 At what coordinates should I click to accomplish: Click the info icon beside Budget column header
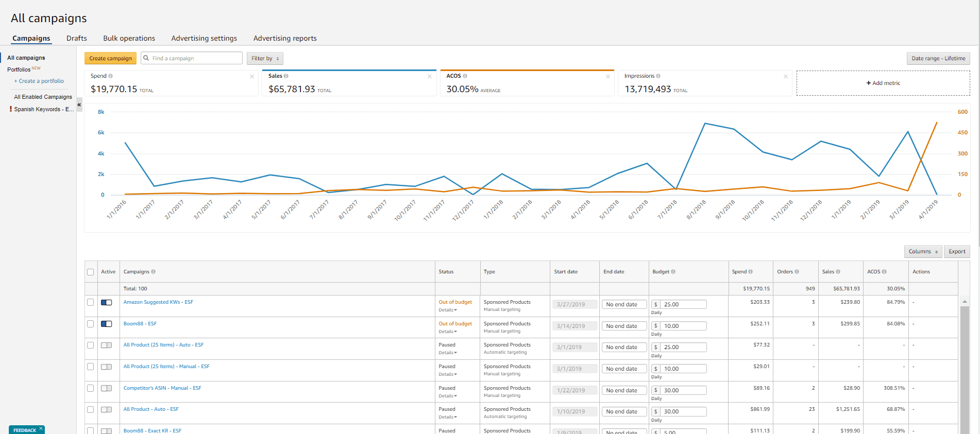[673, 272]
